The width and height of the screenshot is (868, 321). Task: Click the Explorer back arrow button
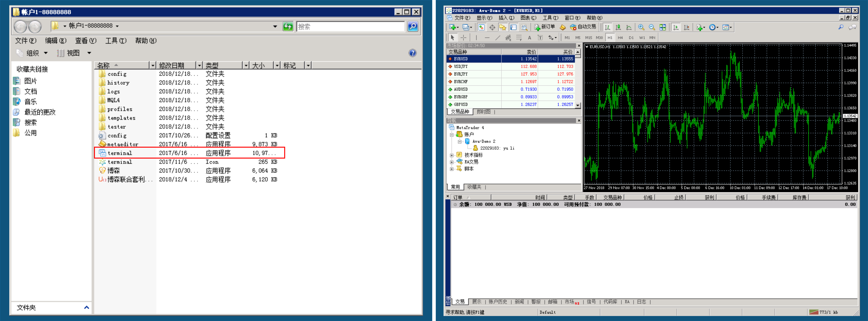(20, 26)
